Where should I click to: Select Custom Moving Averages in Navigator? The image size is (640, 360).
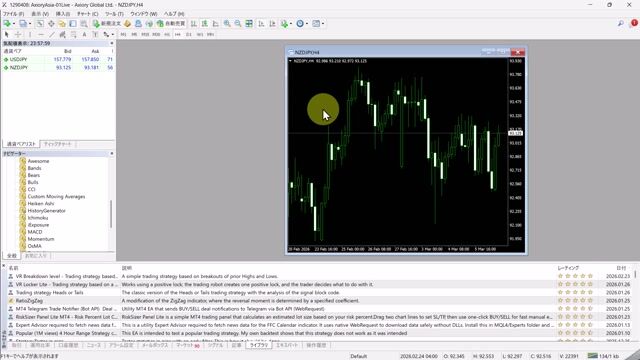point(56,197)
